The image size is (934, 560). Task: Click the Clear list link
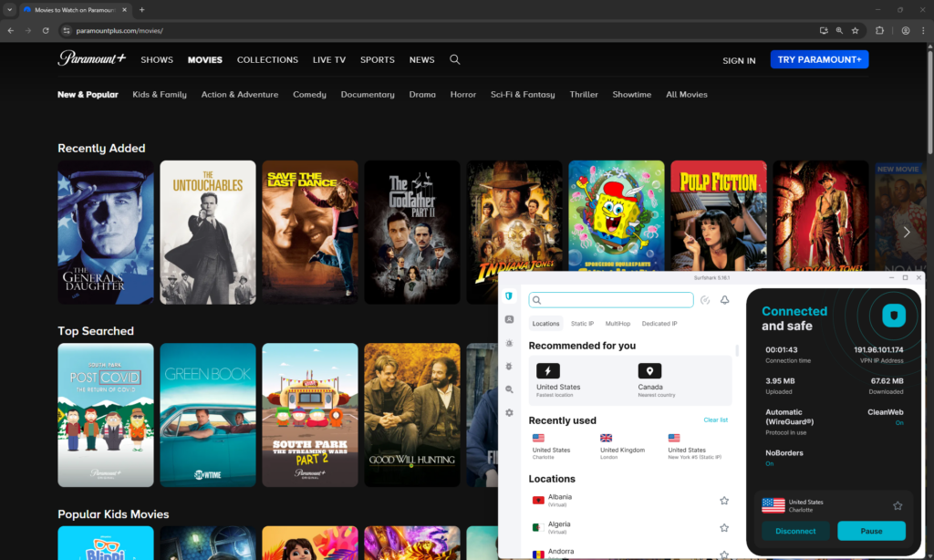(715, 420)
